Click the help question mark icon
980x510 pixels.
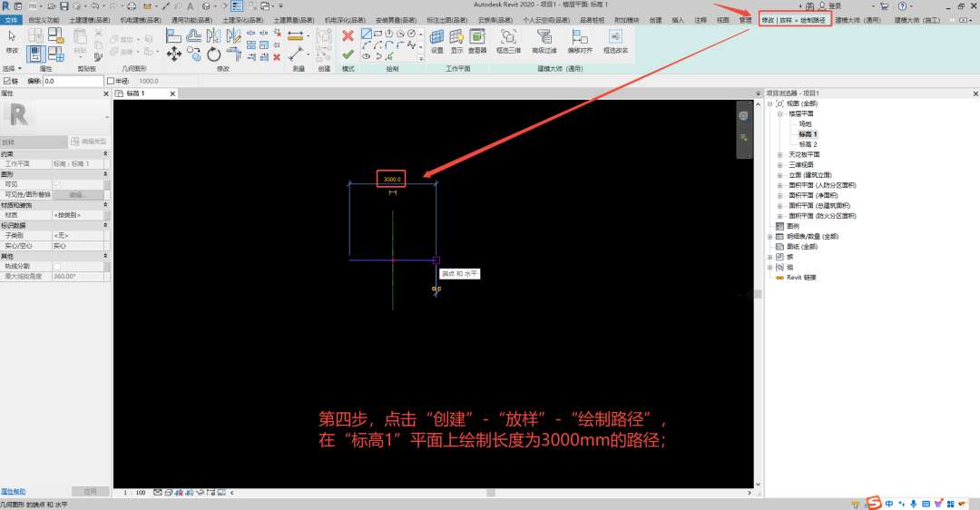click(x=902, y=6)
